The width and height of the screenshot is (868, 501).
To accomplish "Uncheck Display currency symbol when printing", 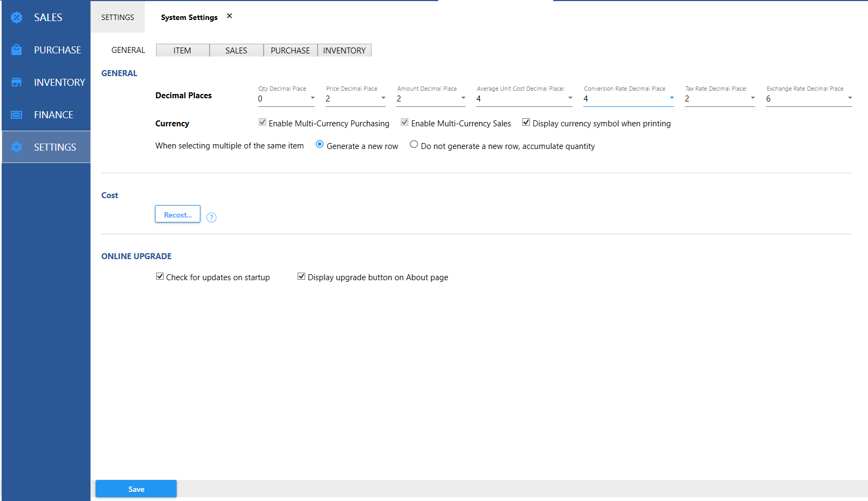I will pos(526,123).
